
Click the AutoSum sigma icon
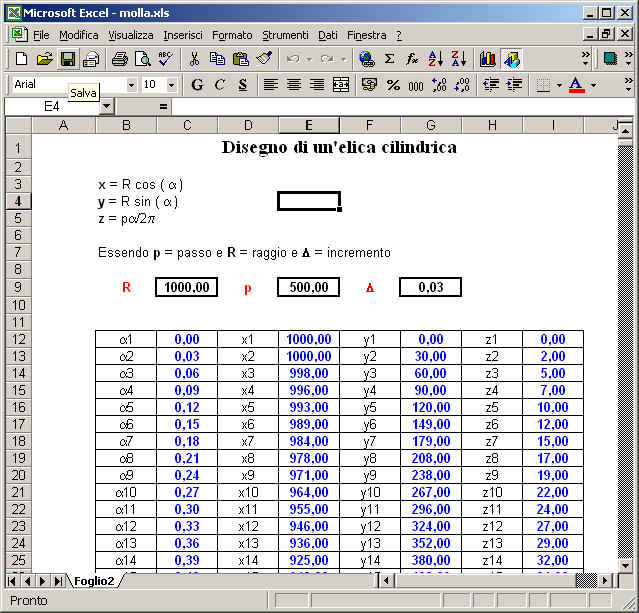point(390,59)
